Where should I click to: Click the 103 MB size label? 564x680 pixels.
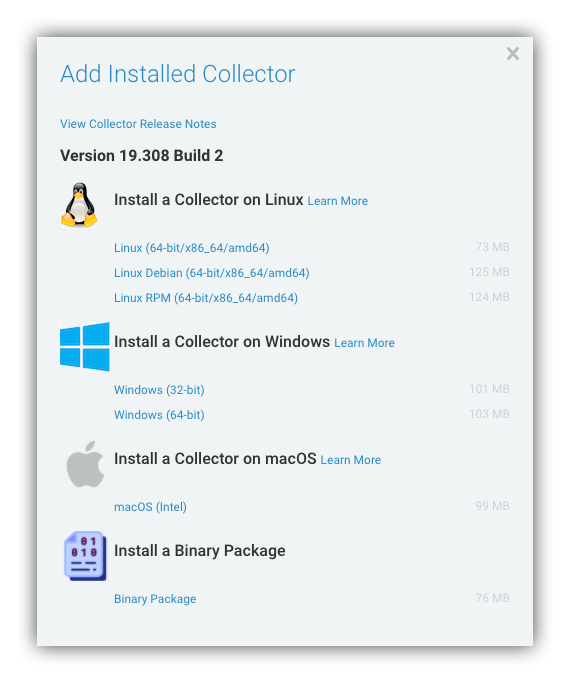point(489,414)
